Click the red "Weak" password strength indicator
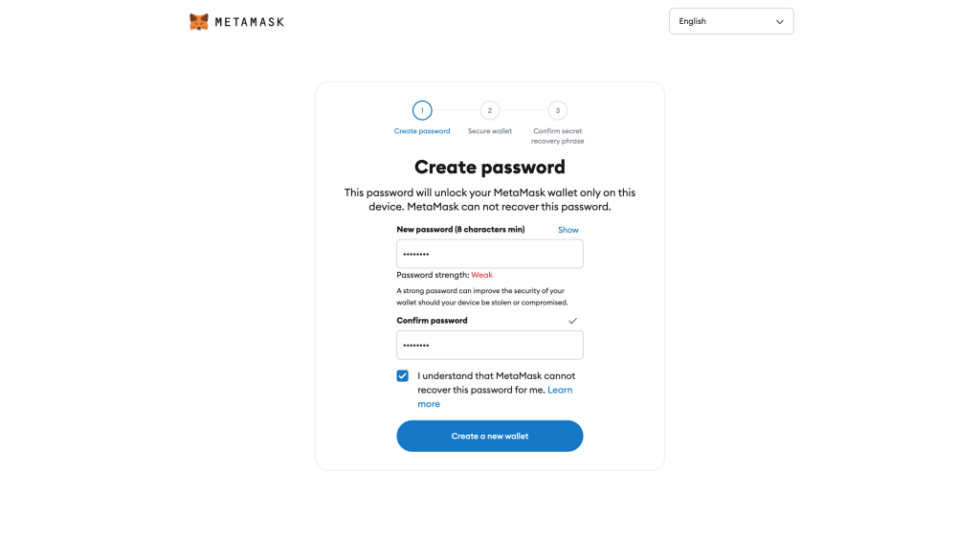The height and width of the screenshot is (542, 980). pyautogui.click(x=482, y=275)
